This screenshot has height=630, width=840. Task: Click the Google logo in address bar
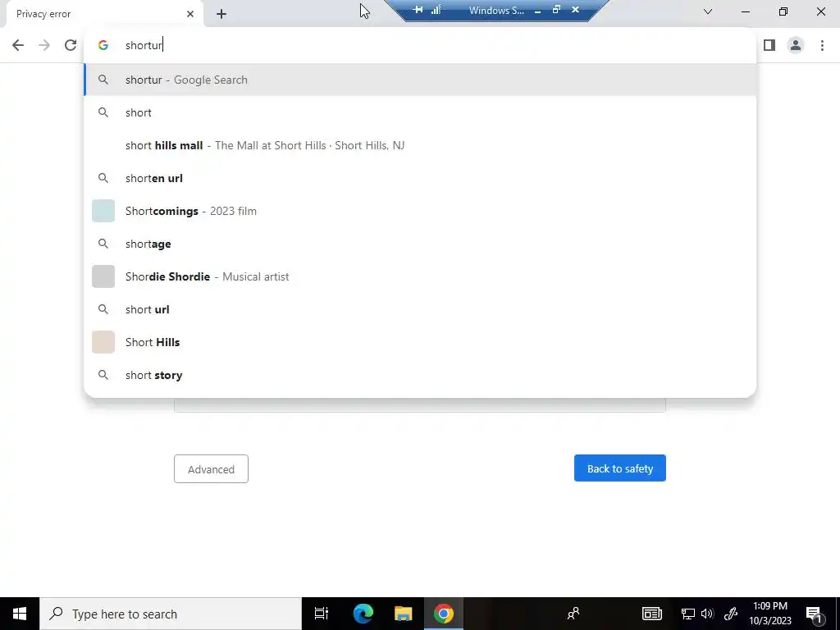[103, 45]
